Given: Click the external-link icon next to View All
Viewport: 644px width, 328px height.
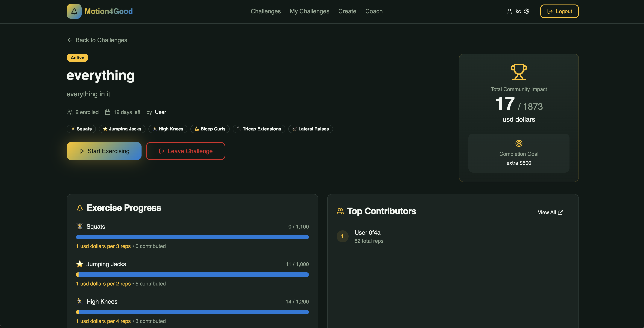Looking at the screenshot, I should pos(561,212).
